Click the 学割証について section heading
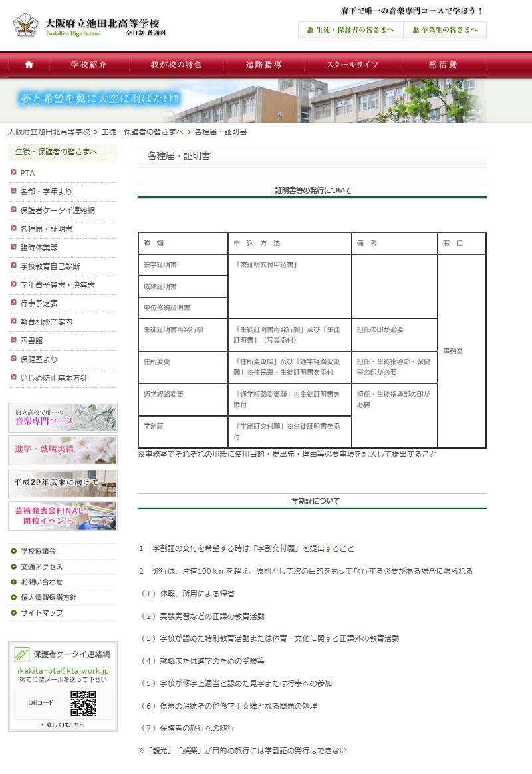Image resolution: width=532 pixels, height=774 pixels. 315,501
